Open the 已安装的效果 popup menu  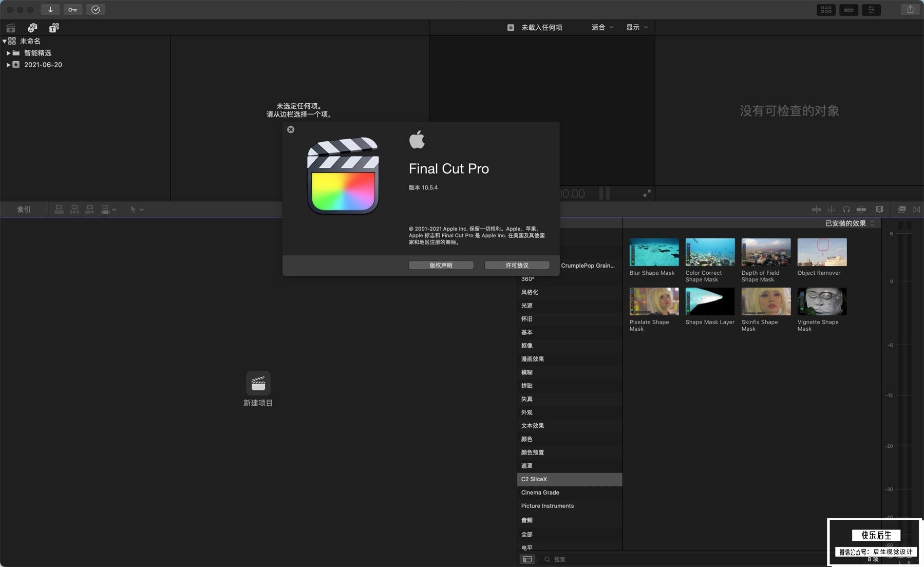850,223
